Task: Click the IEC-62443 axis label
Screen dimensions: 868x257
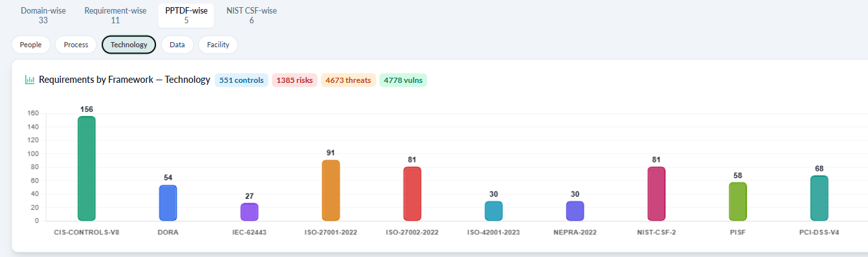Action: click(x=249, y=232)
